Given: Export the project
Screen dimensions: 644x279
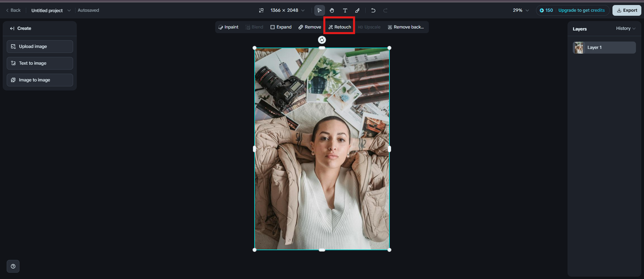Looking at the screenshot, I should click(x=627, y=10).
